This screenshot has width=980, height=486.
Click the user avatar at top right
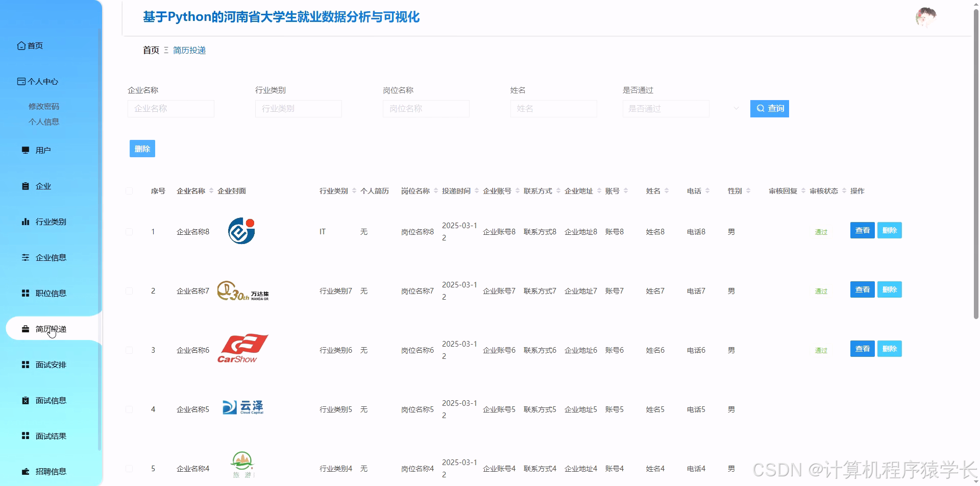point(925,16)
